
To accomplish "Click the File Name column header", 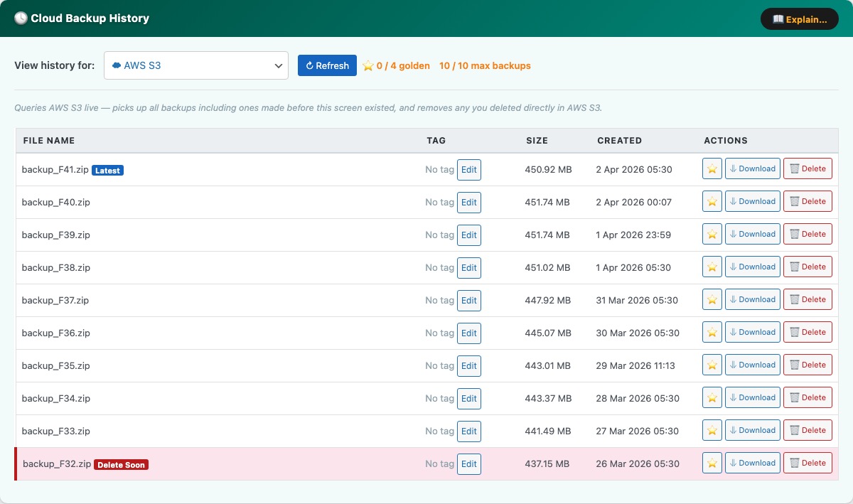I will (x=49, y=141).
